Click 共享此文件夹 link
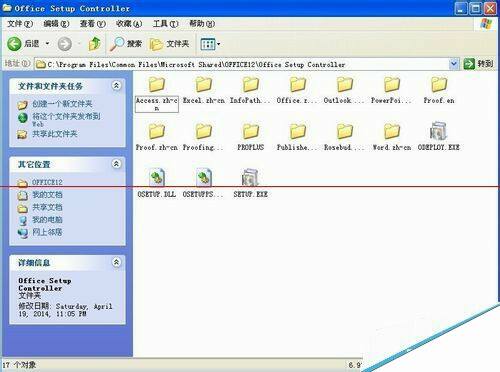500x372 pixels. pyautogui.click(x=55, y=134)
